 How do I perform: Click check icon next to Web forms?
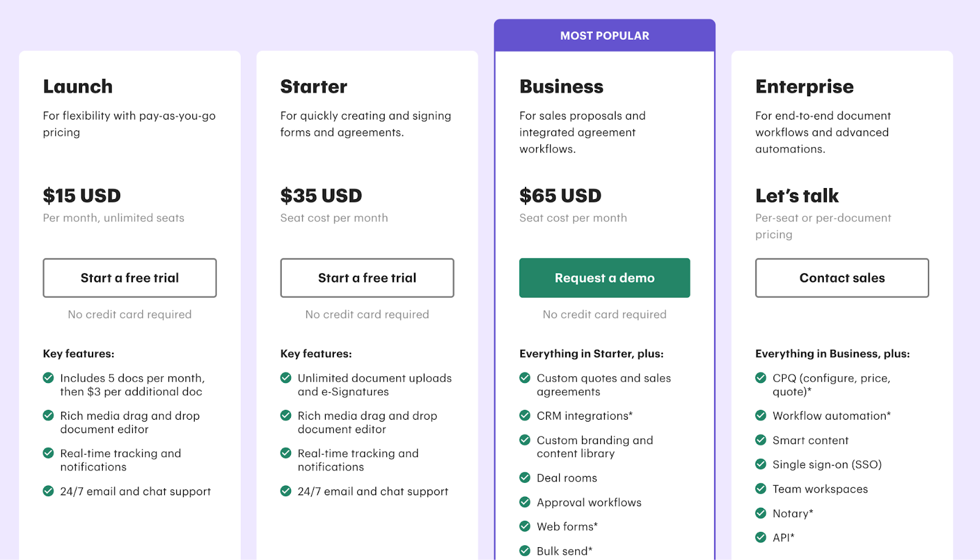(525, 526)
